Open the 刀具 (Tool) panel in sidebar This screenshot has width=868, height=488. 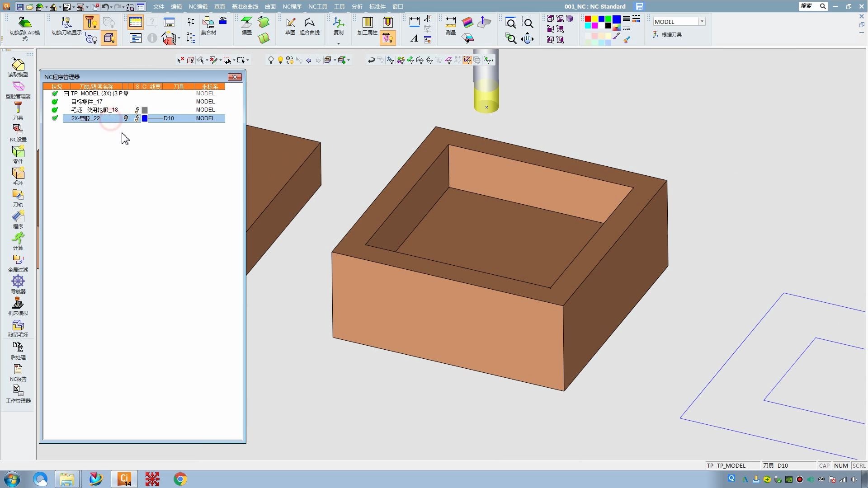pyautogui.click(x=18, y=111)
